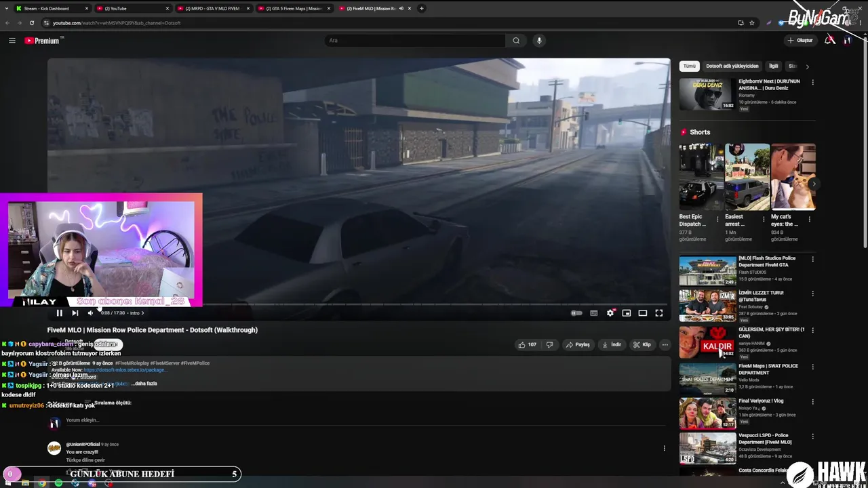Open the My cat's eyes short
Viewport: 868px width, 488px height.
click(793, 176)
